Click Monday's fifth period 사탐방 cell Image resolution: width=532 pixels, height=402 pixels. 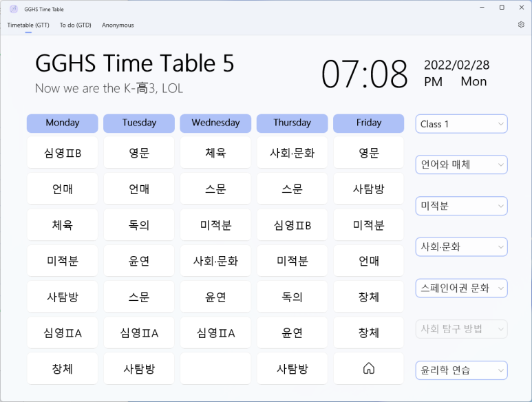click(x=63, y=297)
